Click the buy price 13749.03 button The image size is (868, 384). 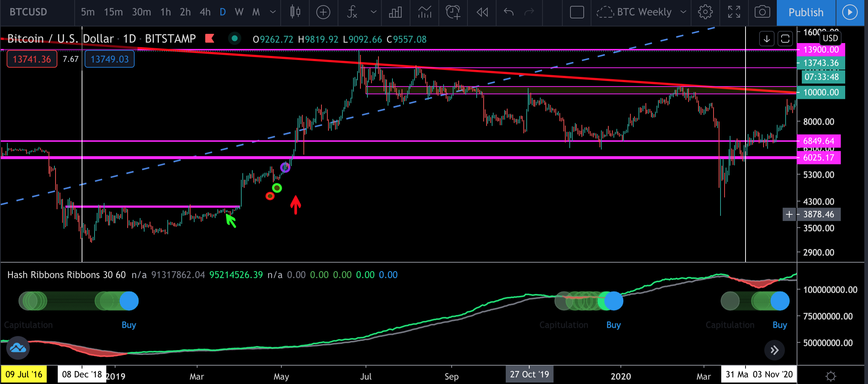point(110,59)
